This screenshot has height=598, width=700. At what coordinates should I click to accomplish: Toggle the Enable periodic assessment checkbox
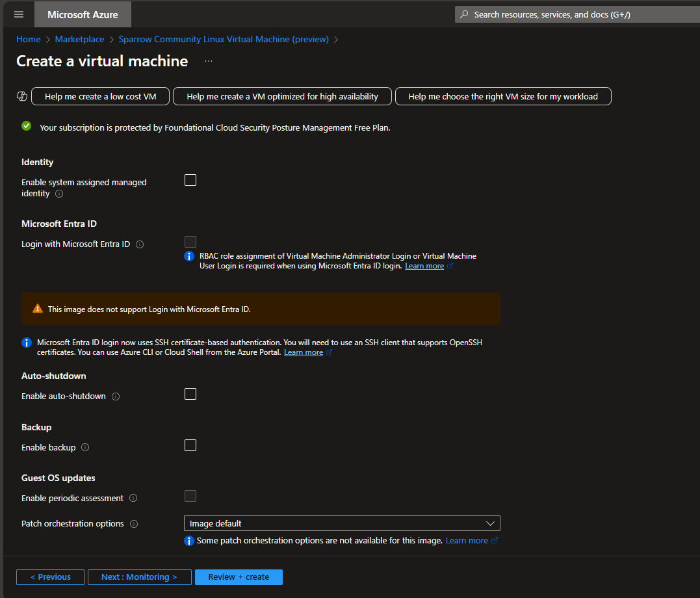click(190, 496)
